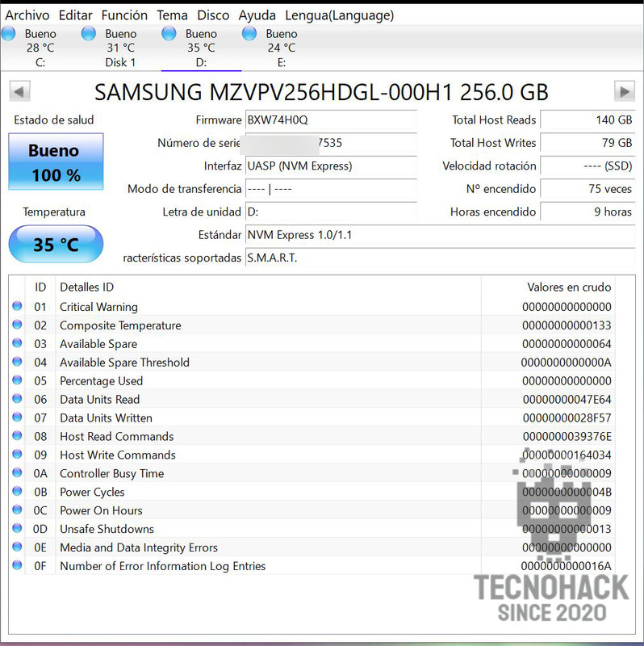Click raw value 0000000047E64
This screenshot has width=644, height=646.
[567, 400]
